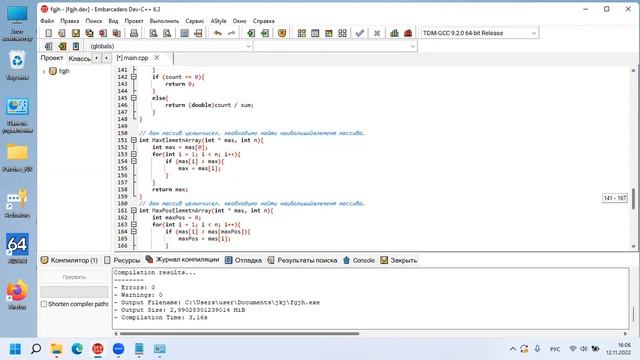Click the red Delete Profiling icon

tap(408, 33)
